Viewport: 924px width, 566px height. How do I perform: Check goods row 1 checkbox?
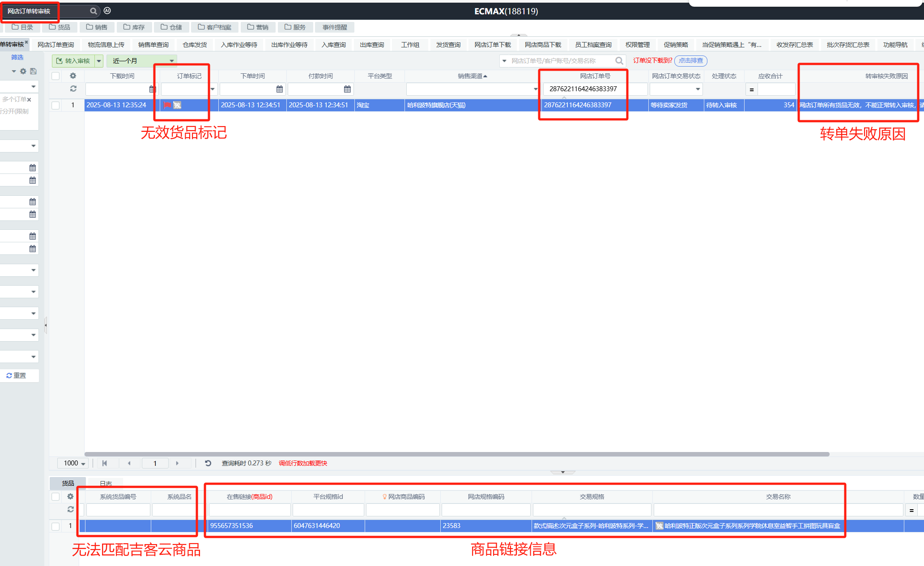(x=55, y=526)
